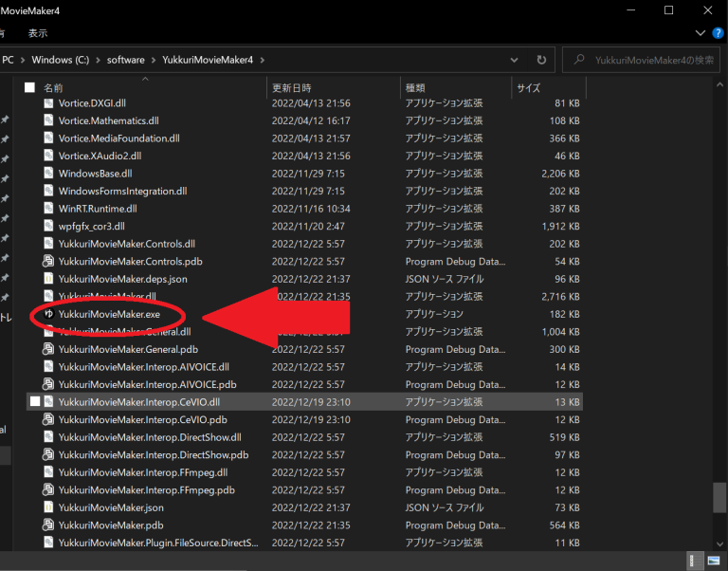This screenshot has width=728, height=571.
Task: Click the YukkuriMovieMaker.exe application icon
Action: (x=49, y=313)
